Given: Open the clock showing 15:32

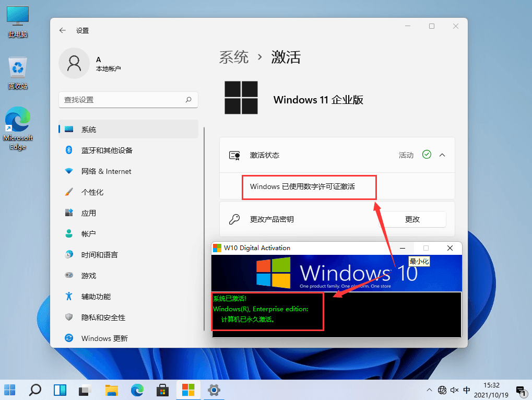Looking at the screenshot, I should pyautogui.click(x=491, y=390).
